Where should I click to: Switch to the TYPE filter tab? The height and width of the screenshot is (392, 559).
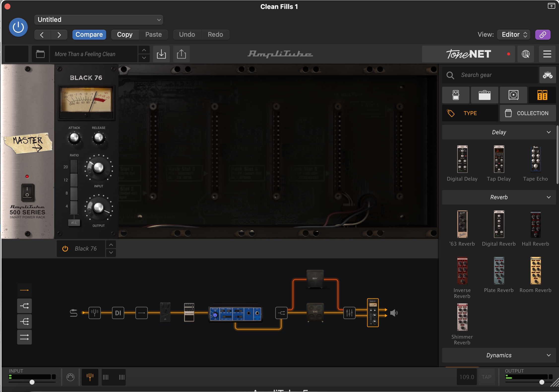coord(470,113)
